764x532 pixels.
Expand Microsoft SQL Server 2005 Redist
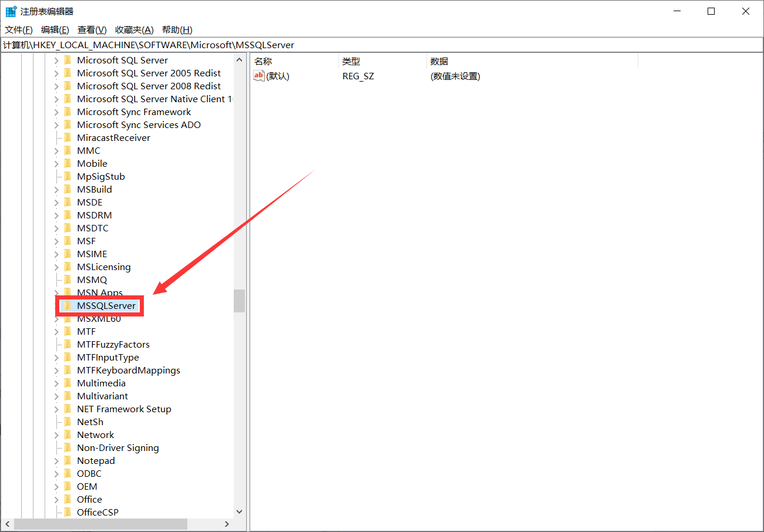click(57, 73)
